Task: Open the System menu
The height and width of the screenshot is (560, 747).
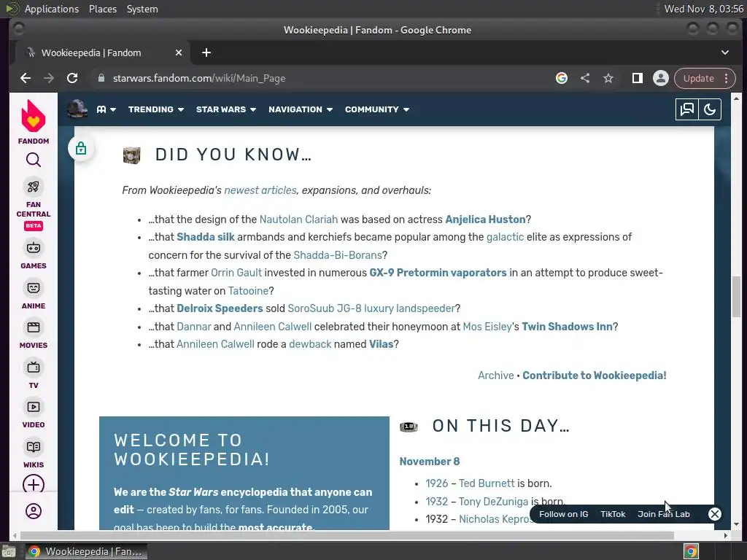Action: click(x=142, y=9)
